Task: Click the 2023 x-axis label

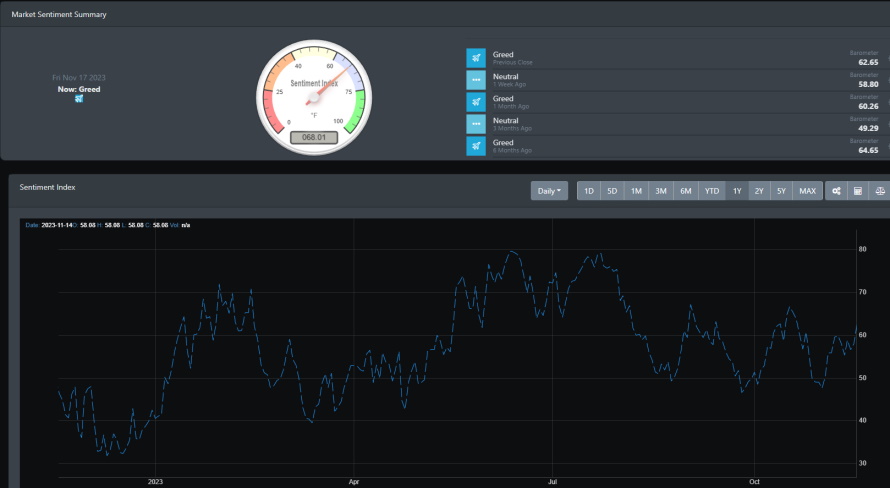Action: click(155, 482)
